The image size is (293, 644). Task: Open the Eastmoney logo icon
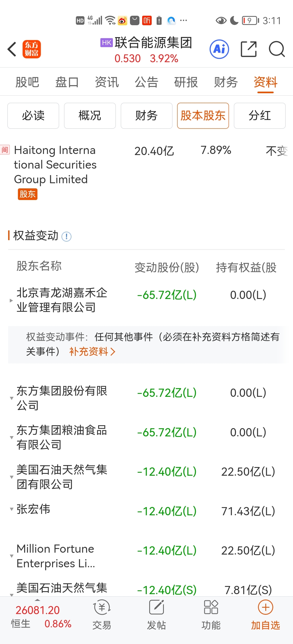[32, 49]
